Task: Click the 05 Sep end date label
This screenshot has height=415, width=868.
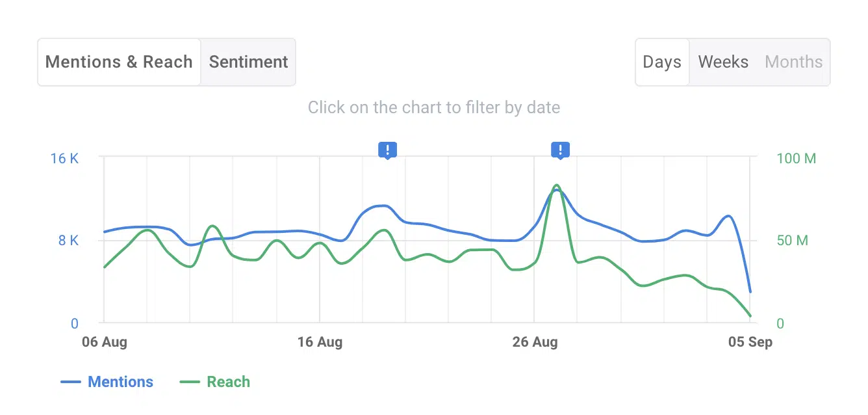Action: 750,342
